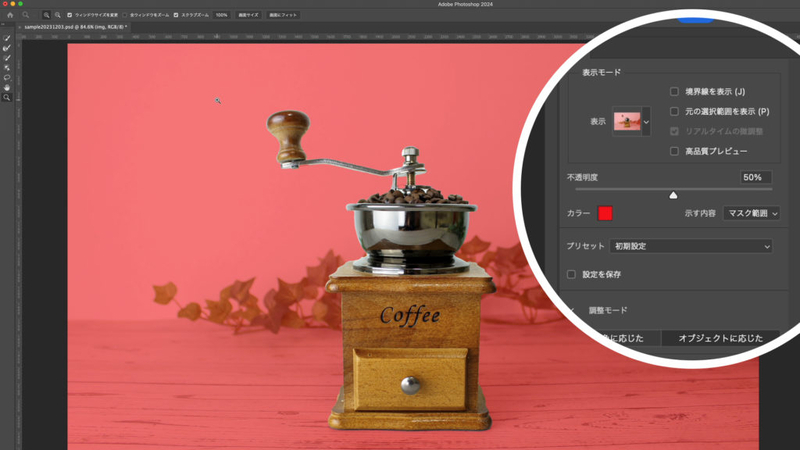The height and width of the screenshot is (450, 800).
Task: Click the view mode preview thumbnail
Action: coord(627,121)
